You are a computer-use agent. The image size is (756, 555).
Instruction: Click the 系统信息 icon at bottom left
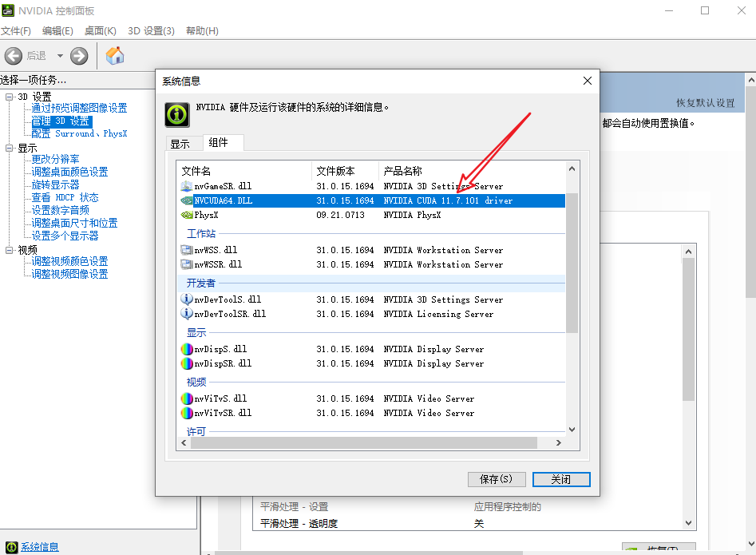(x=11, y=546)
